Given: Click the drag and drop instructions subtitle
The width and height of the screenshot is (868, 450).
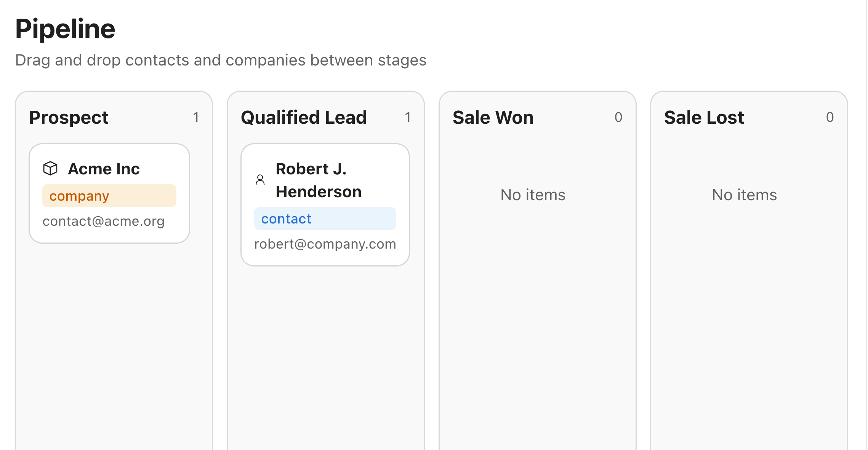Looking at the screenshot, I should click(x=221, y=60).
